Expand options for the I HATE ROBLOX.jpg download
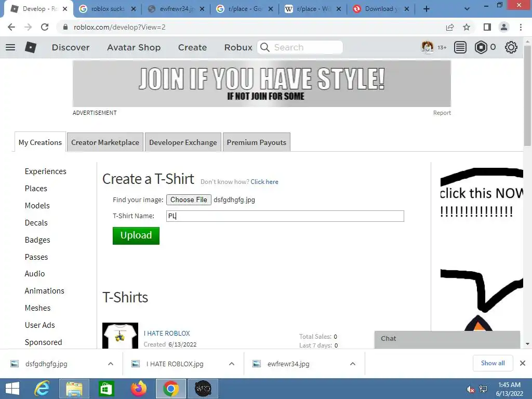This screenshot has width=532, height=399. (x=232, y=364)
